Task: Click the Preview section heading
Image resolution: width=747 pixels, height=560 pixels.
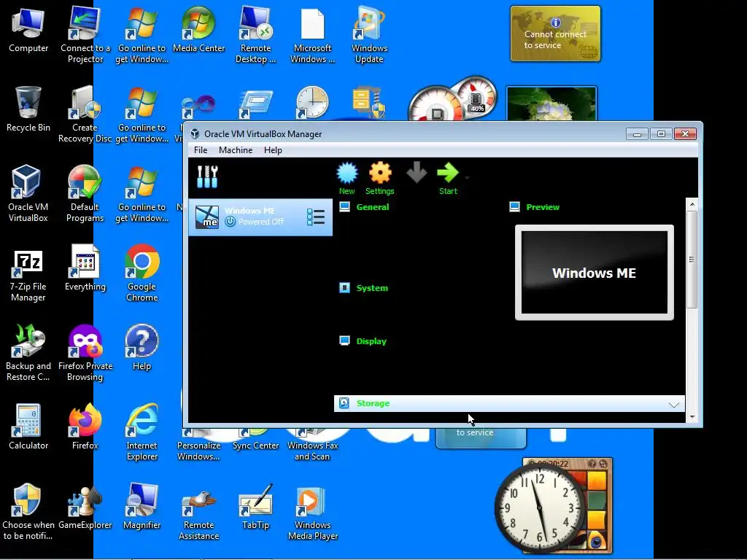Action: tap(543, 207)
